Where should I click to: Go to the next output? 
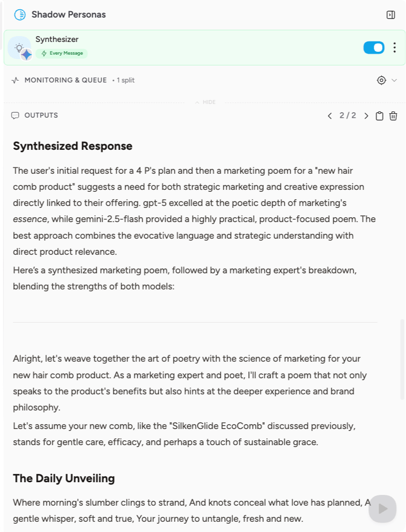(366, 116)
